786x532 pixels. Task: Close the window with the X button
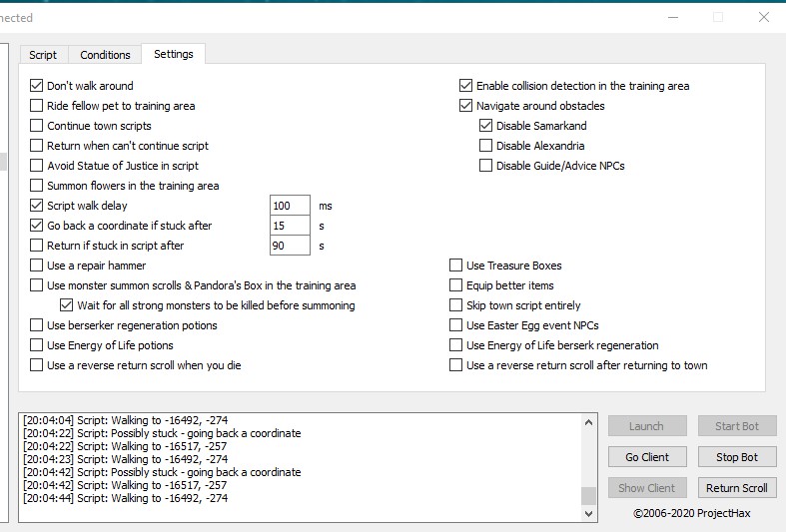tap(764, 17)
